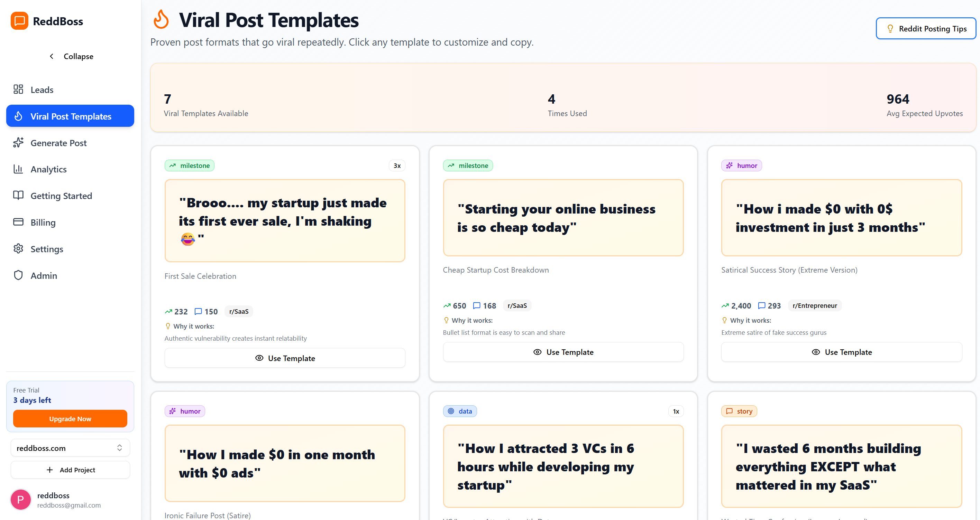Toggle the humor tag on Satirical Success Story
The image size is (980, 520).
pyautogui.click(x=741, y=166)
